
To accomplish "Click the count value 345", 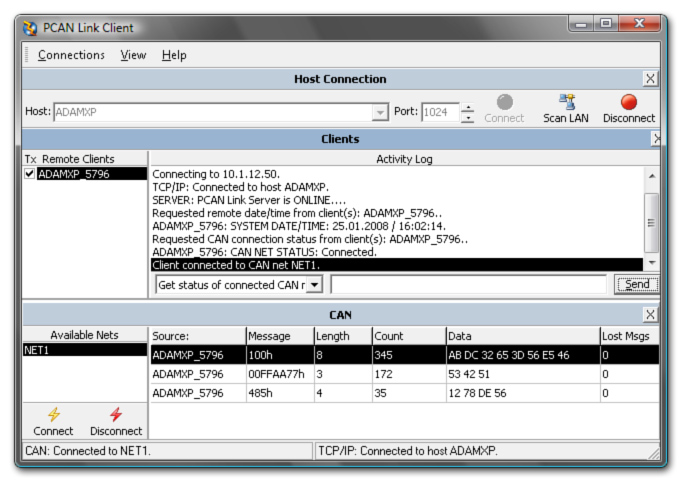I will click(383, 355).
